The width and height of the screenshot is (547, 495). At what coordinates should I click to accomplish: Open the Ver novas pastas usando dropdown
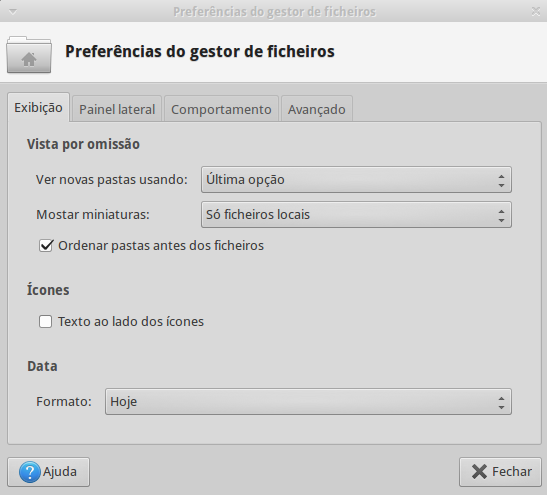[x=356, y=180]
